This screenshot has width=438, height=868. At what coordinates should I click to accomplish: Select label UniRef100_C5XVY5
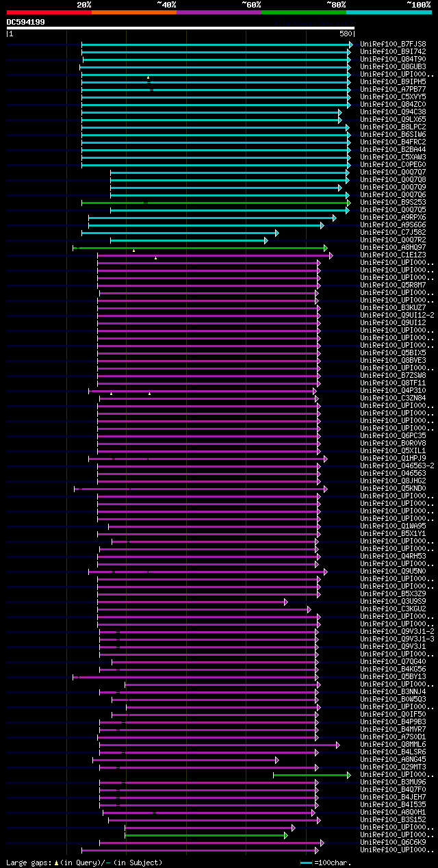point(393,97)
